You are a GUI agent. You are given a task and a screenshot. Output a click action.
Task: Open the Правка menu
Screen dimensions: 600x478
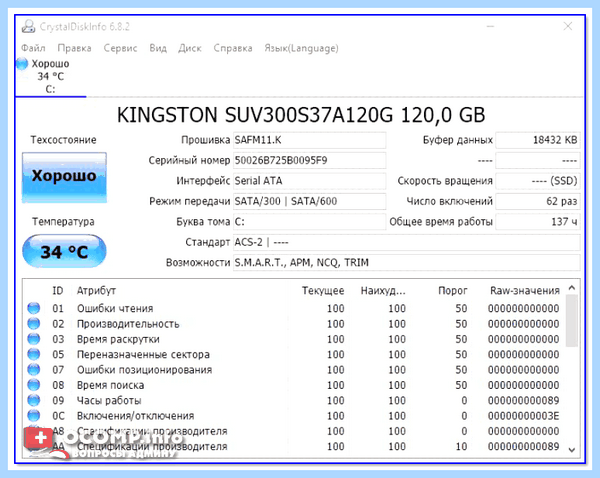[x=74, y=48]
